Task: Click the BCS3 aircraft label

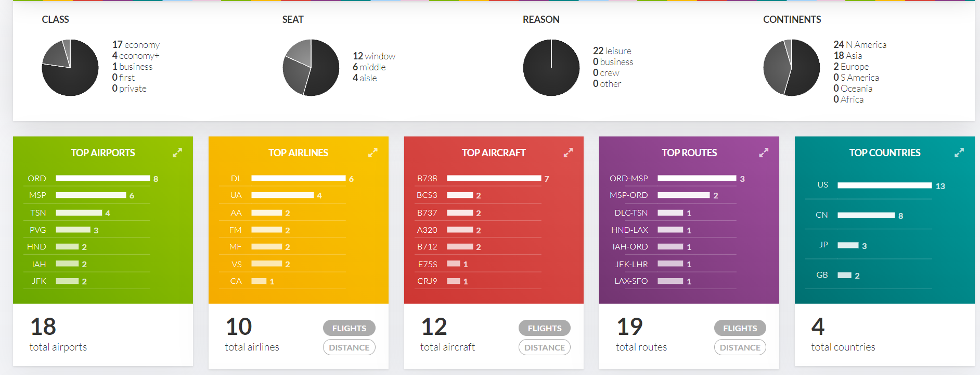Action: point(427,195)
